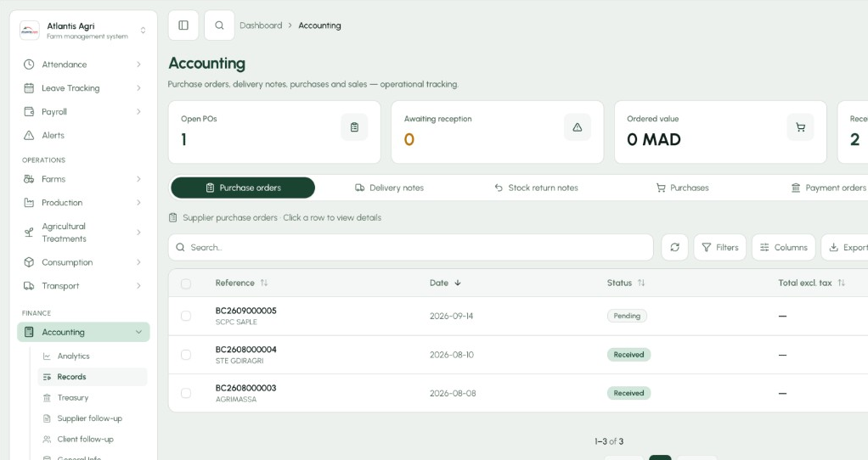
Task: Expand the Consumption menu
Action: pyautogui.click(x=138, y=262)
